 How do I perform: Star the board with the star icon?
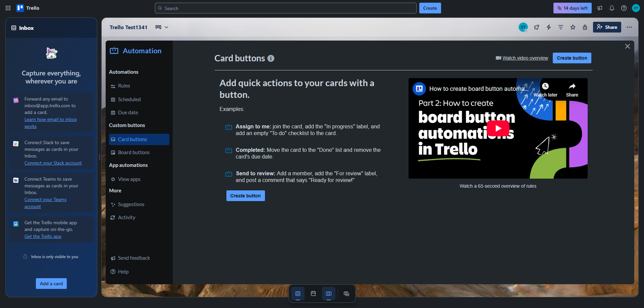pos(573,27)
